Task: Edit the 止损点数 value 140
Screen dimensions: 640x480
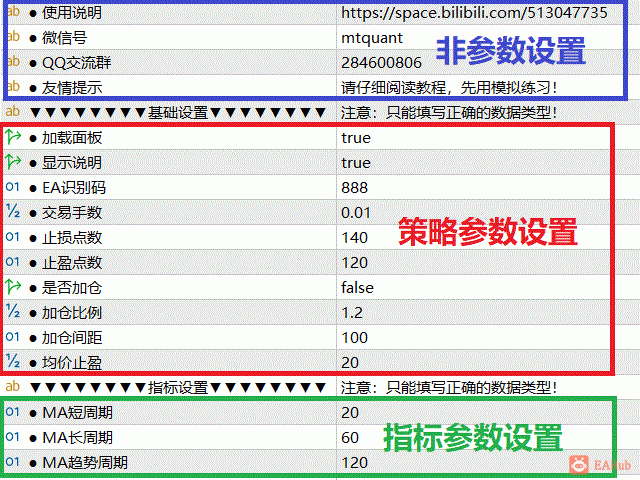Action: [354, 237]
